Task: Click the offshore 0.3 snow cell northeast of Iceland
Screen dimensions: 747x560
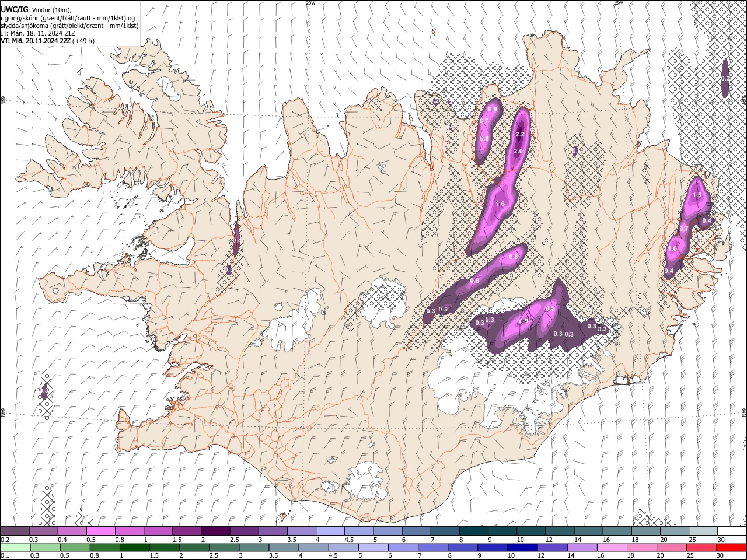Action: coord(725,78)
